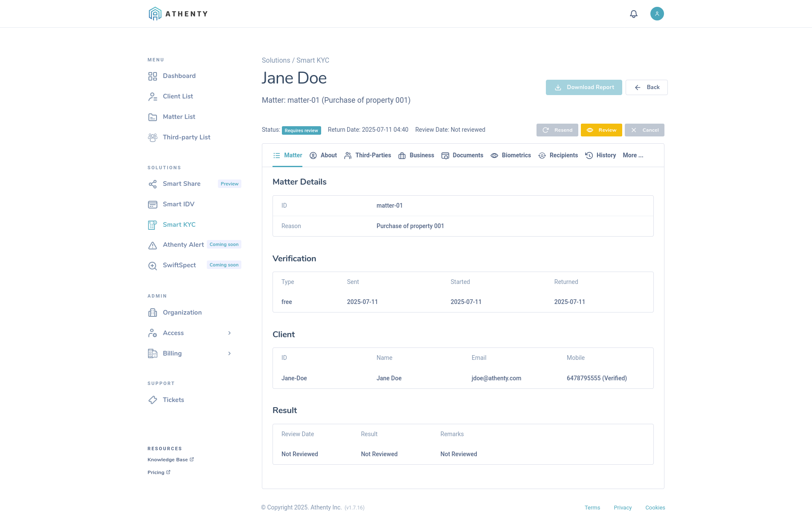The height and width of the screenshot is (521, 812).
Task: Click the Download Report button
Action: (584, 87)
